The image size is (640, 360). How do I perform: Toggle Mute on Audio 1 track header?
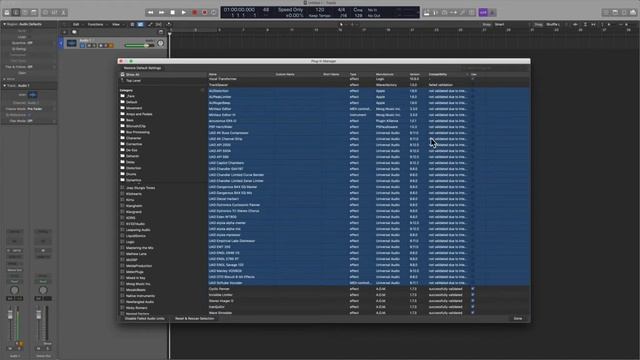pyautogui.click(x=89, y=46)
